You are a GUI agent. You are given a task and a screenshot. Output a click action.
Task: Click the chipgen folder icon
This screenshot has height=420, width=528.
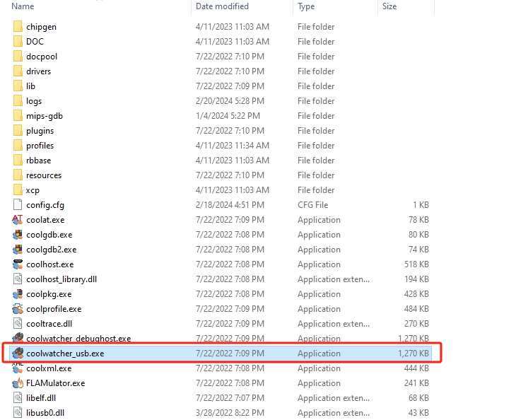pos(18,27)
